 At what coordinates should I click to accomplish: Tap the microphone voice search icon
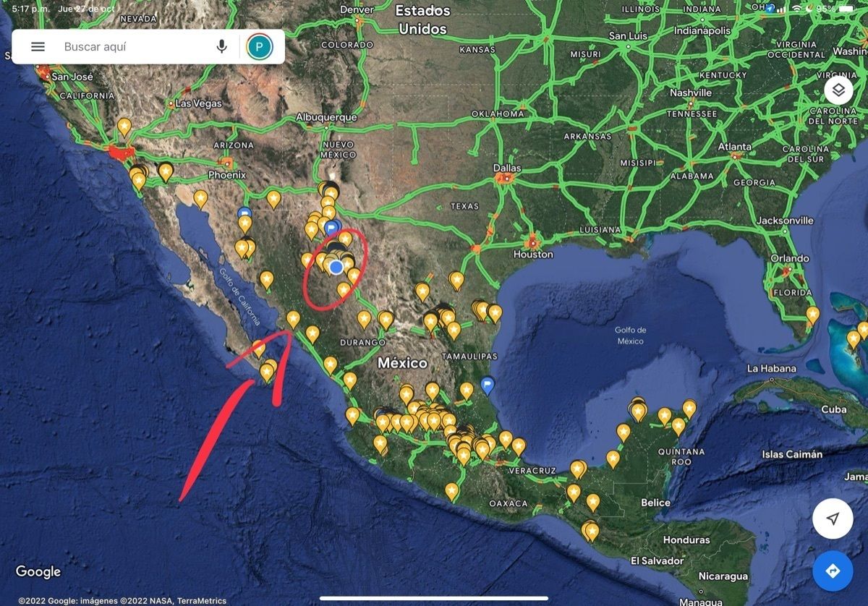(x=221, y=47)
